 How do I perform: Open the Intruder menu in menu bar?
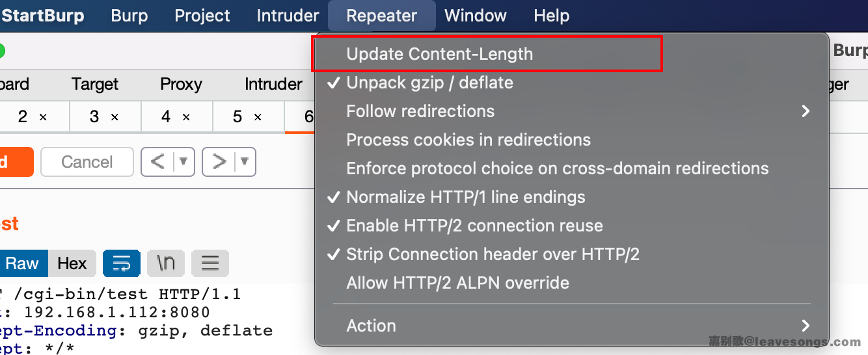point(288,16)
